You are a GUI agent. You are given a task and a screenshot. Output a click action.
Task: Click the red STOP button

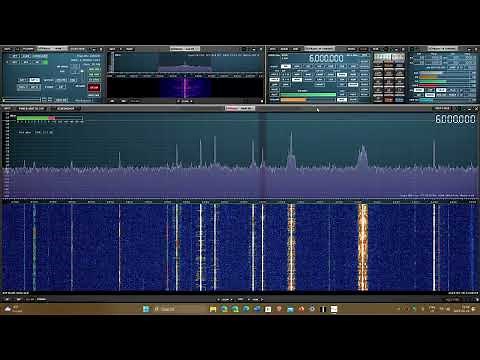[94, 87]
